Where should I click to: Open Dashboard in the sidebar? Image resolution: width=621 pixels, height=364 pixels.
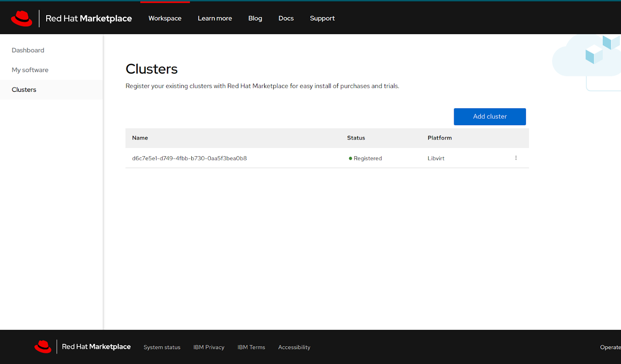pos(28,50)
